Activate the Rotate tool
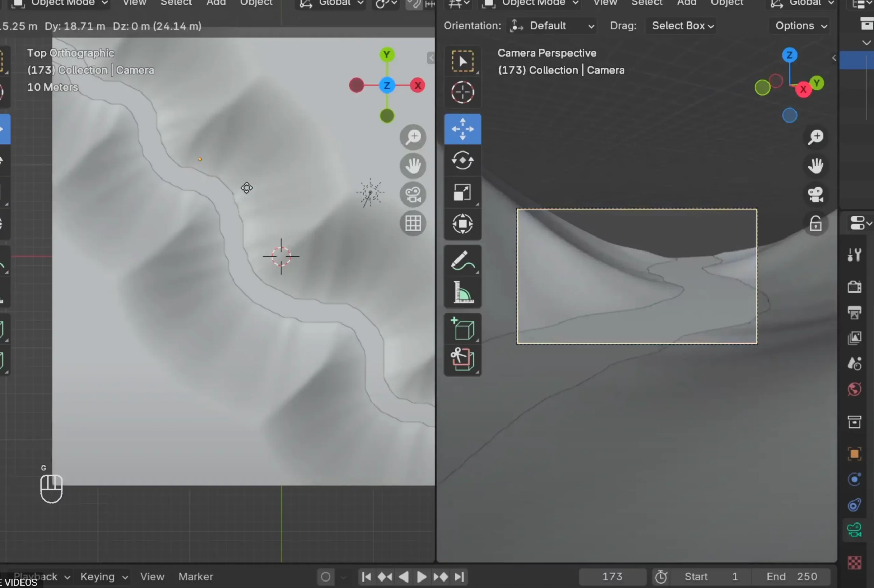Image resolution: width=874 pixels, height=588 pixels. click(x=462, y=160)
